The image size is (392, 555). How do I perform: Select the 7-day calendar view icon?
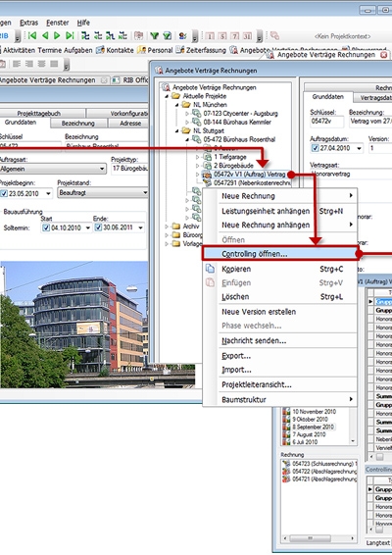point(234,36)
